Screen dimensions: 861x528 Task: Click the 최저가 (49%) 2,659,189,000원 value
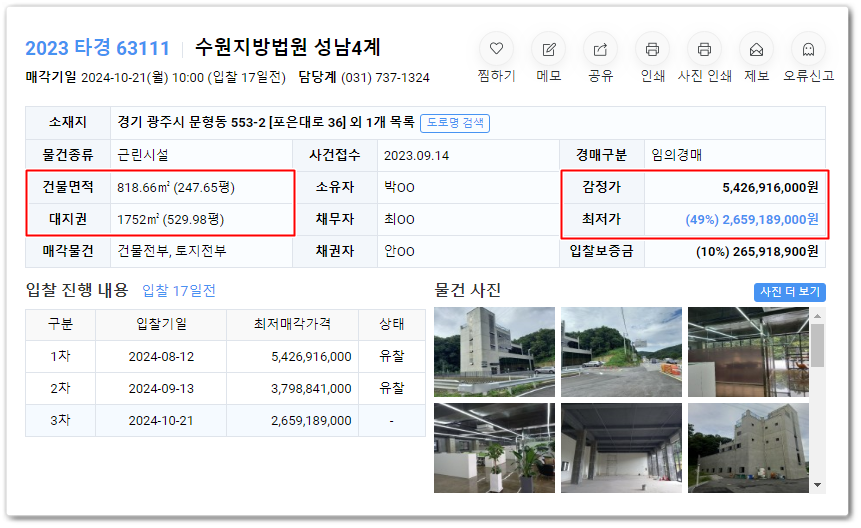pos(751,220)
